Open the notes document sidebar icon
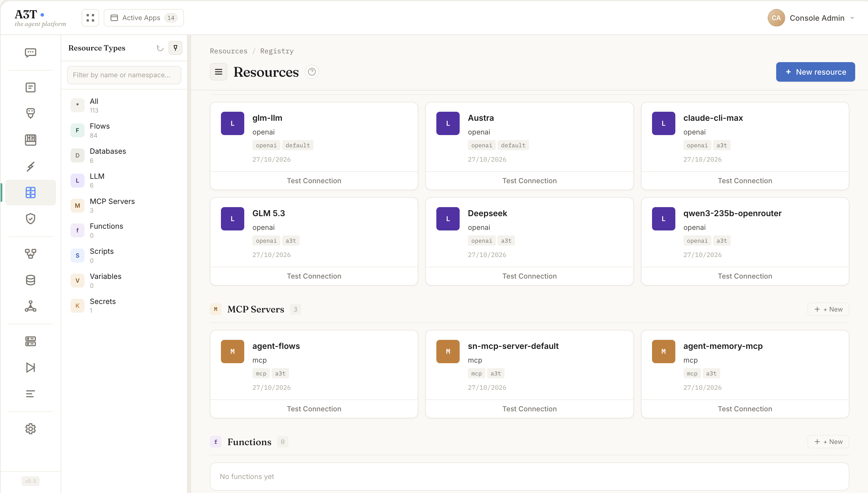The width and height of the screenshot is (868, 493). [x=30, y=87]
